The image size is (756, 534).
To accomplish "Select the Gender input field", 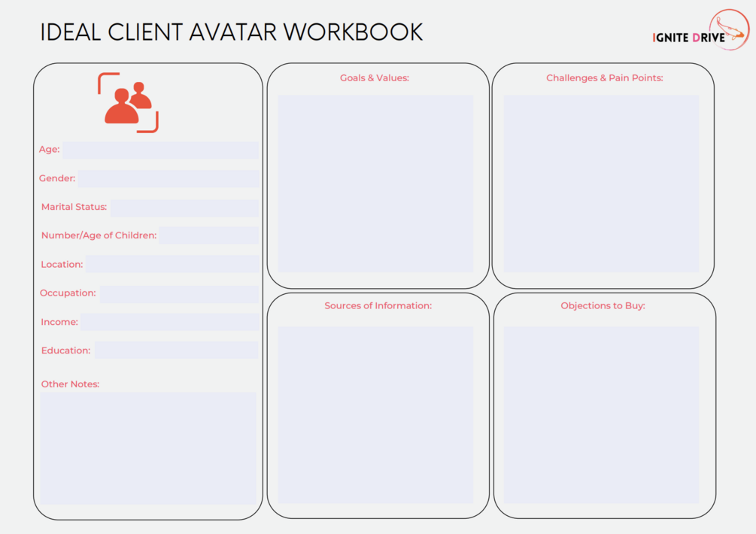I will click(x=169, y=178).
